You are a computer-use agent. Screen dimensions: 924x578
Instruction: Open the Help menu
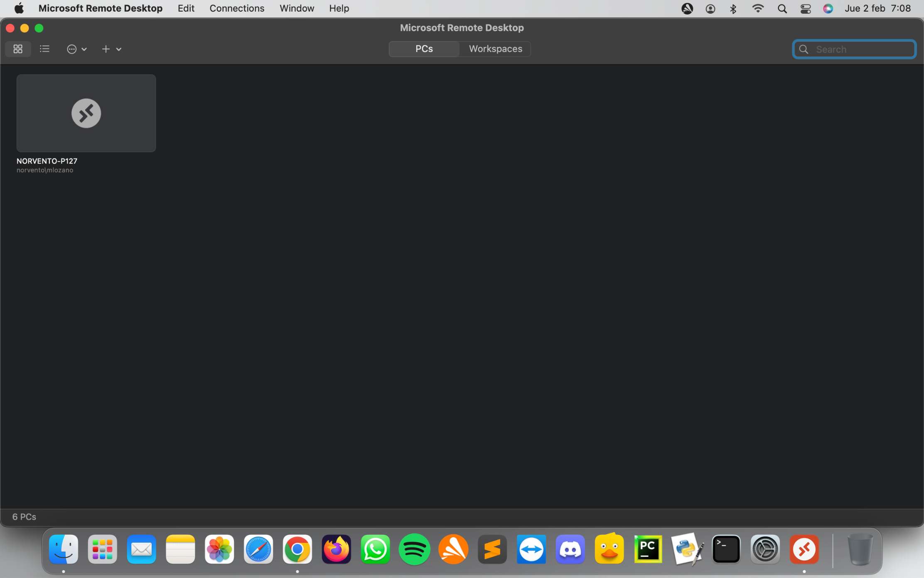click(339, 8)
